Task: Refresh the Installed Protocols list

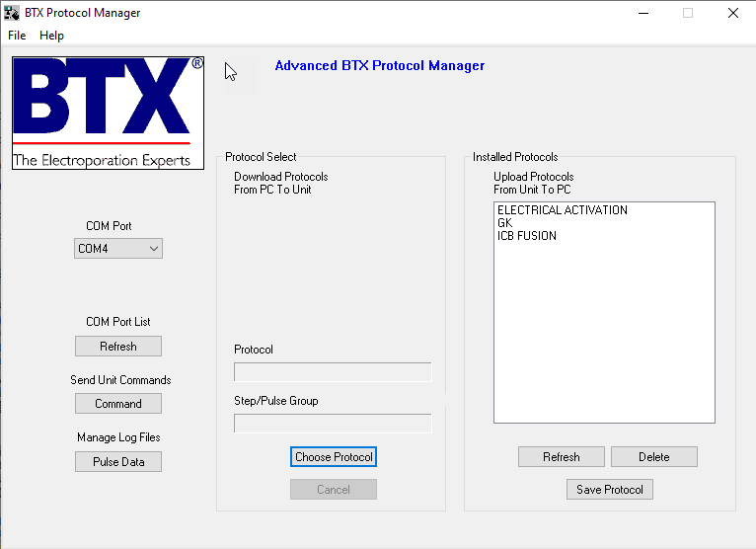Action: 562,457
